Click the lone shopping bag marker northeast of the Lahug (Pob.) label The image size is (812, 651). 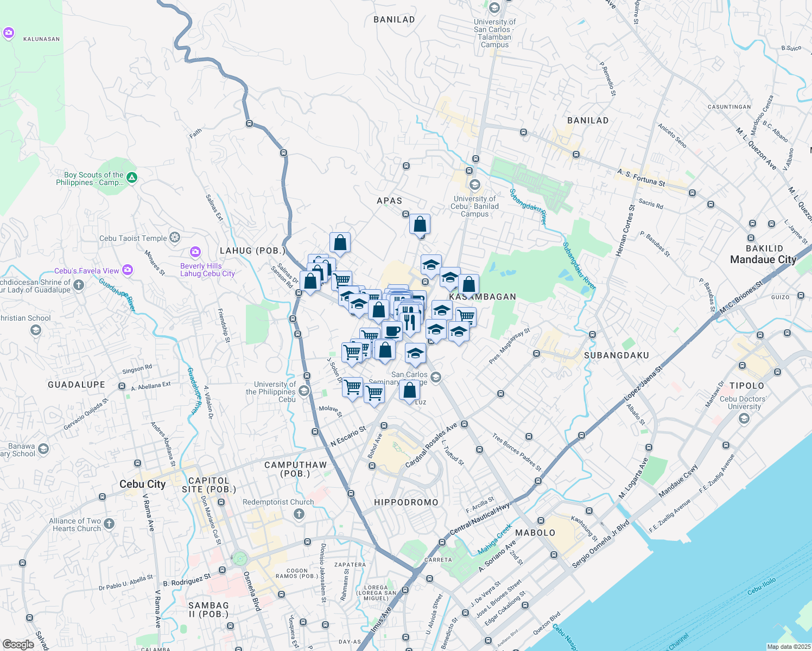[340, 244]
